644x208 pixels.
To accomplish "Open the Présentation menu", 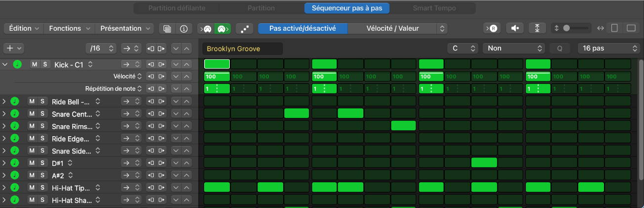I will point(125,28).
